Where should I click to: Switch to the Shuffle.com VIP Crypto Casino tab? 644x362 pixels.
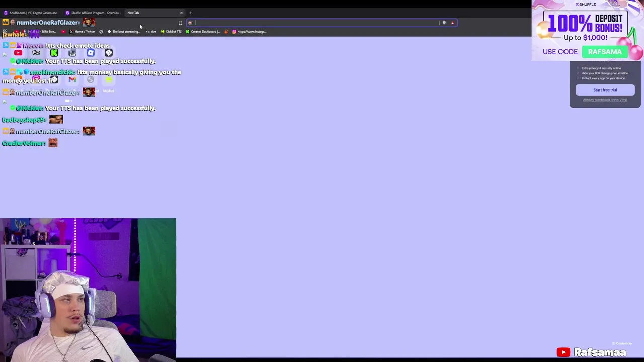(31, 13)
